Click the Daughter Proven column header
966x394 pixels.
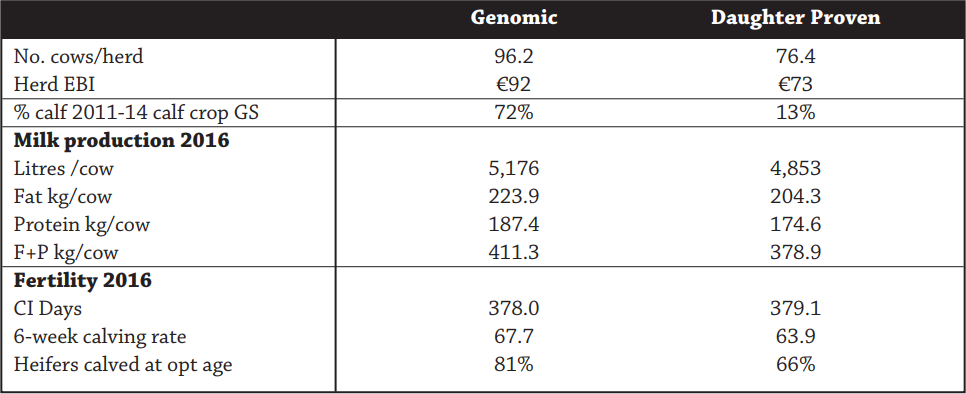795,18
